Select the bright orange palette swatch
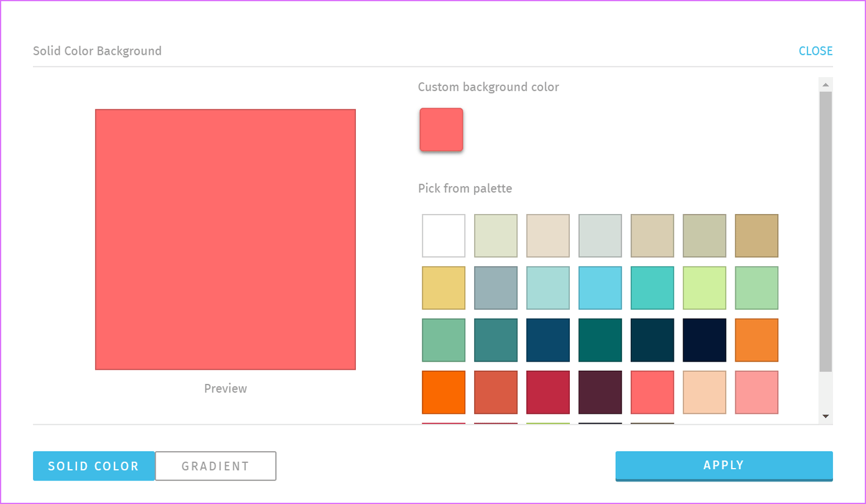The height and width of the screenshot is (504, 866). 444,393
